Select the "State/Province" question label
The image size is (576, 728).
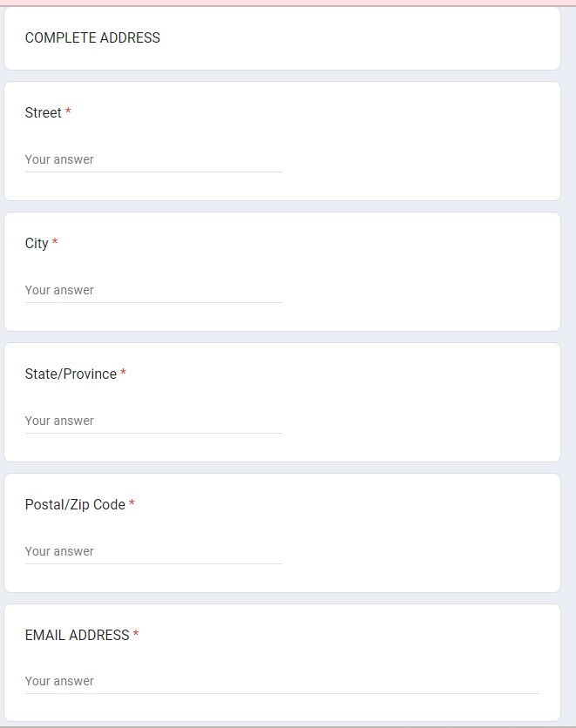(71, 374)
